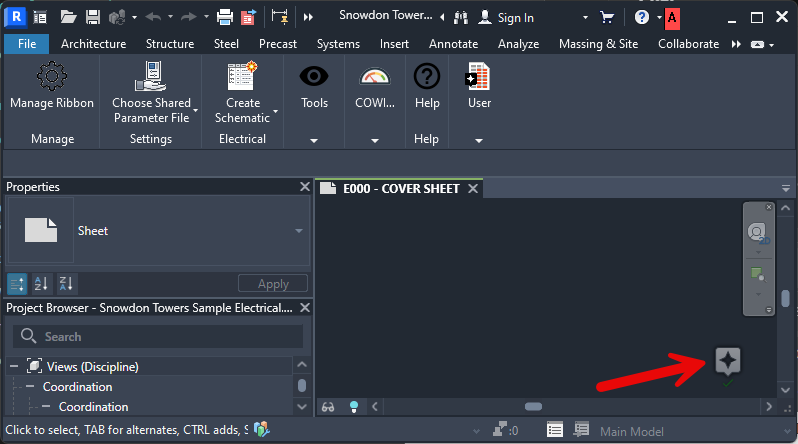Click the Autodesk Assistant sparkle icon
Viewport: 798px width, 444px height.
(728, 363)
